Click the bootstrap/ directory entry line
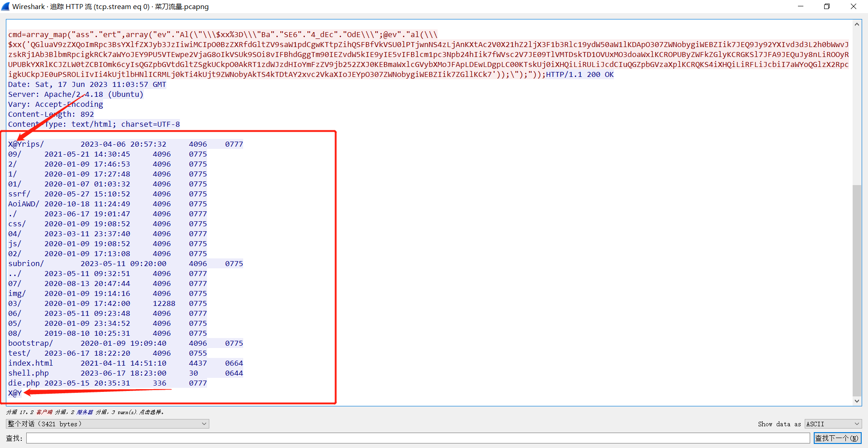 30,343
